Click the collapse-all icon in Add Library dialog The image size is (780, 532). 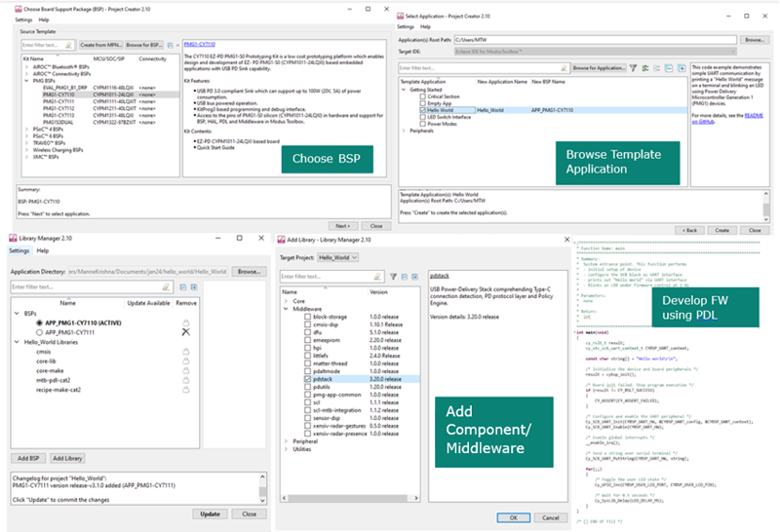(404, 277)
